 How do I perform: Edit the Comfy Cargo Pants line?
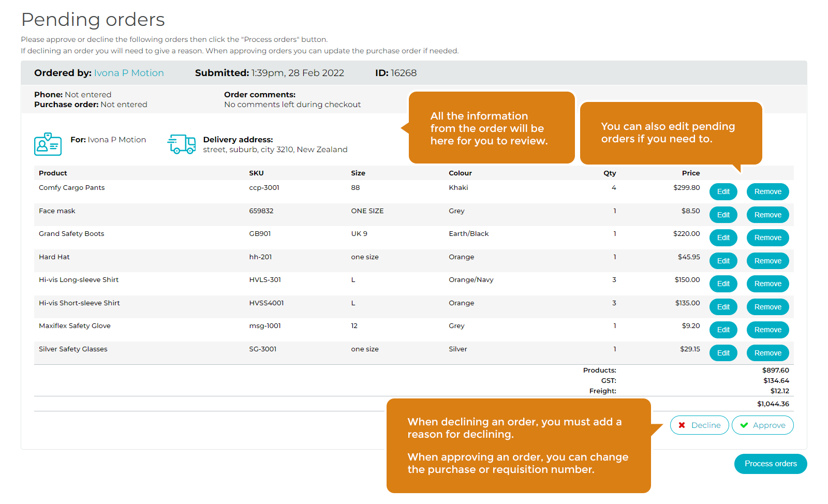(x=723, y=192)
